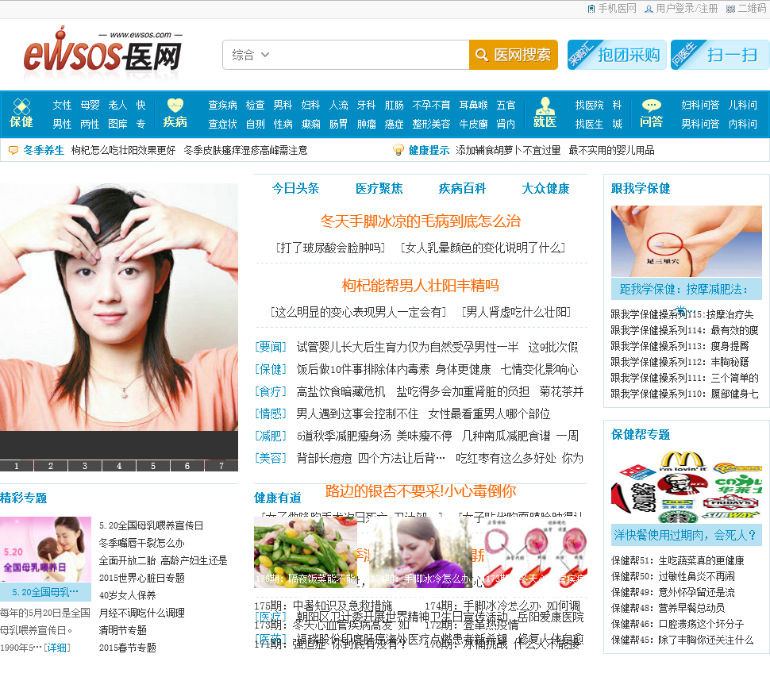The image size is (770, 700).
Task: Switch to the 大众健康 tab
Action: tap(545, 189)
